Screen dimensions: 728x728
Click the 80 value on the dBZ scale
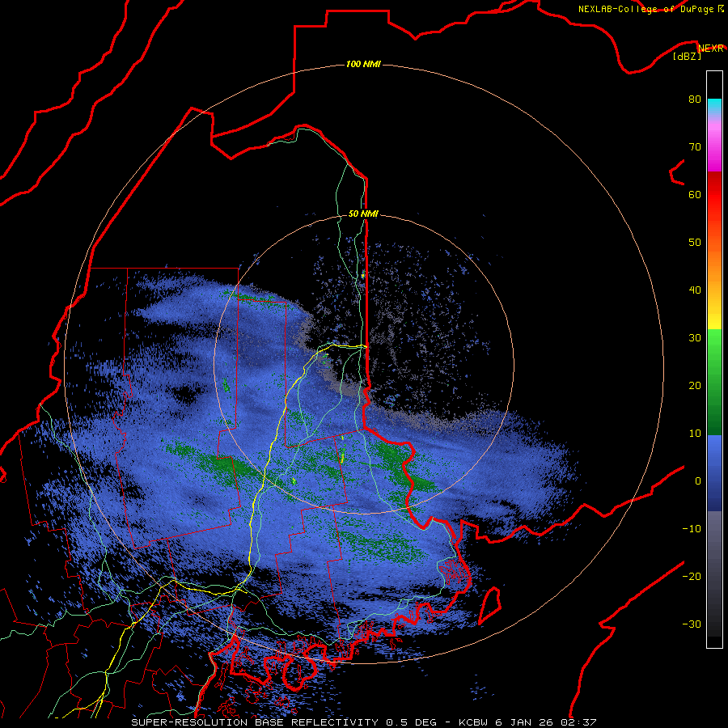tap(695, 99)
